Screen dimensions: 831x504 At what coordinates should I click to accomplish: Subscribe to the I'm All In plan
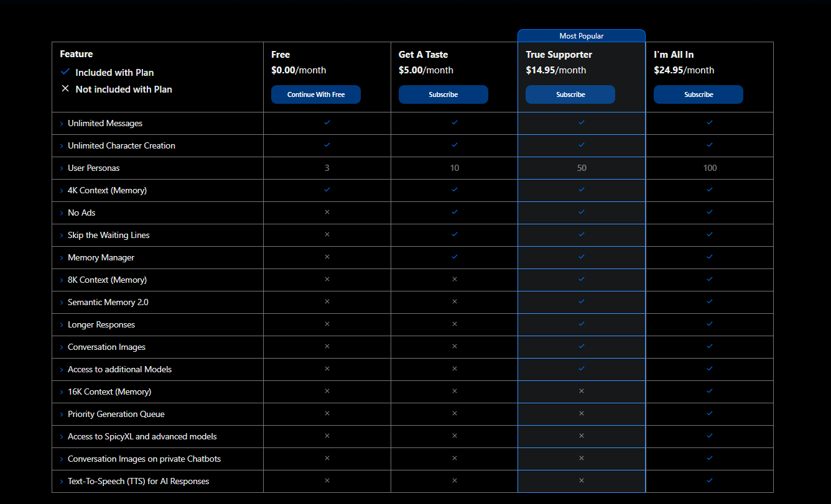coord(698,94)
